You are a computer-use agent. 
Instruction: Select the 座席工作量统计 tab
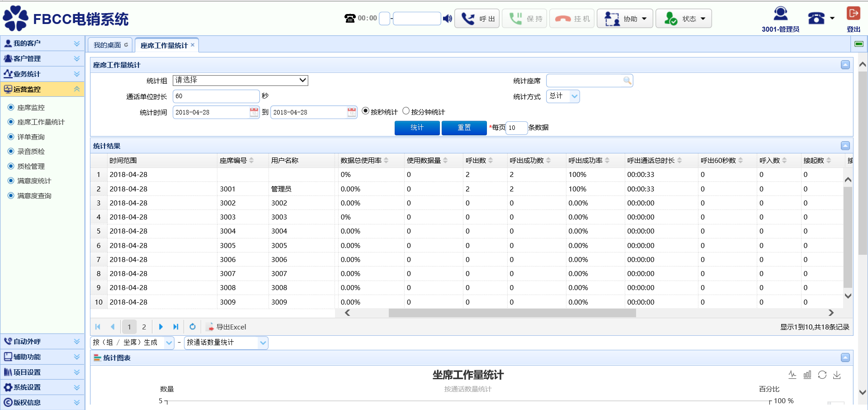click(x=164, y=45)
